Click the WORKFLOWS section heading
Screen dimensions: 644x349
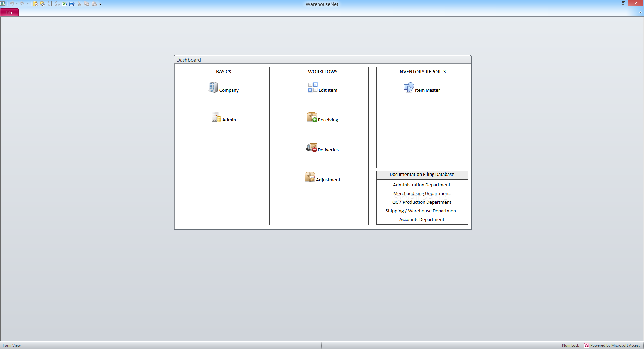tap(323, 72)
